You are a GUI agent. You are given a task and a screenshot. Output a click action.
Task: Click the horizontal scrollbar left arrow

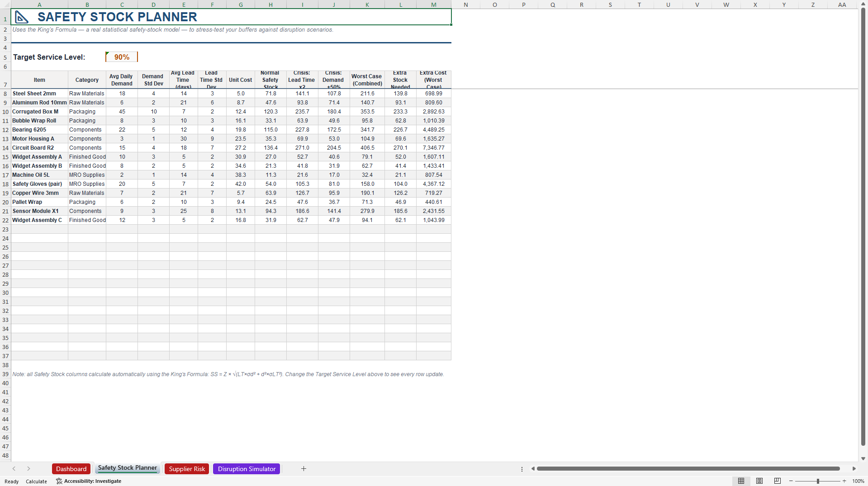coord(533,469)
